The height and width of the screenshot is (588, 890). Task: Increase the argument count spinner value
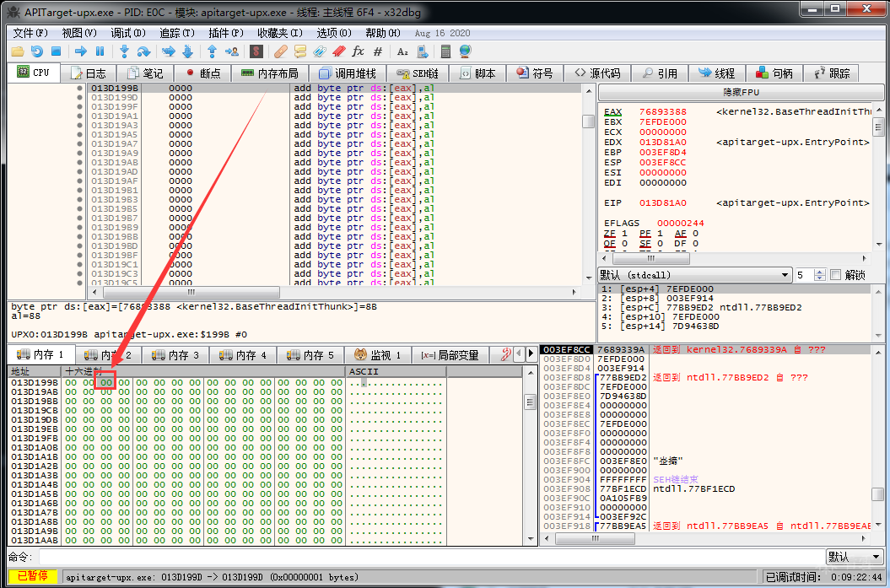click(821, 272)
